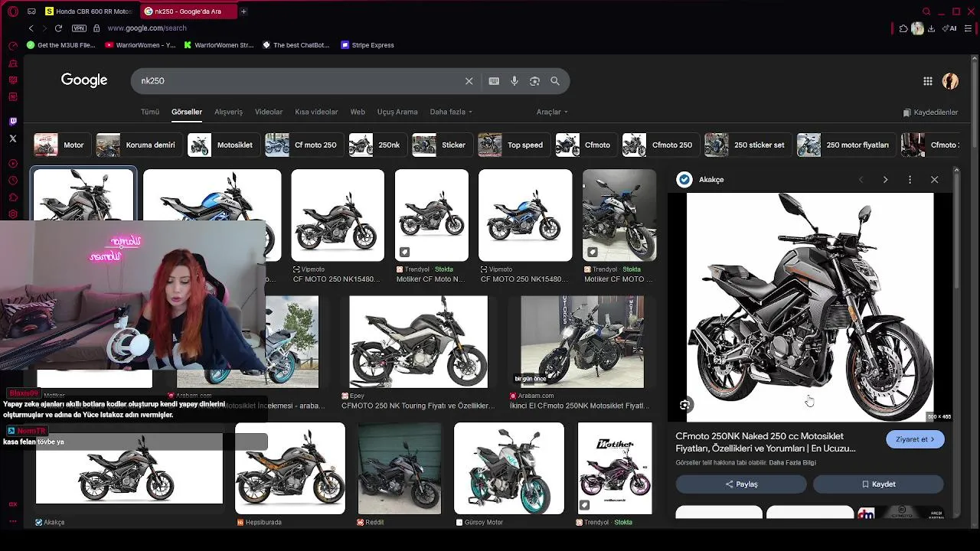Select the Koruma demiri filter chip

pos(138,145)
